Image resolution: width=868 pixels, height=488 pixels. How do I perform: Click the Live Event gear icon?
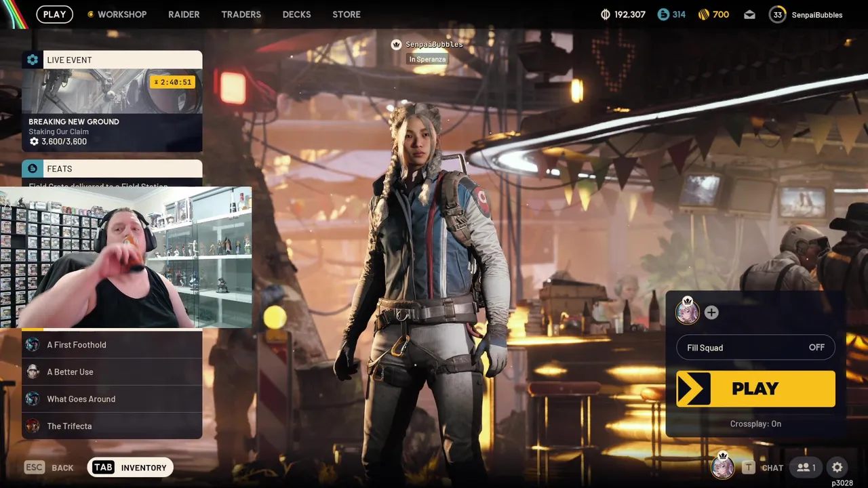(x=32, y=60)
